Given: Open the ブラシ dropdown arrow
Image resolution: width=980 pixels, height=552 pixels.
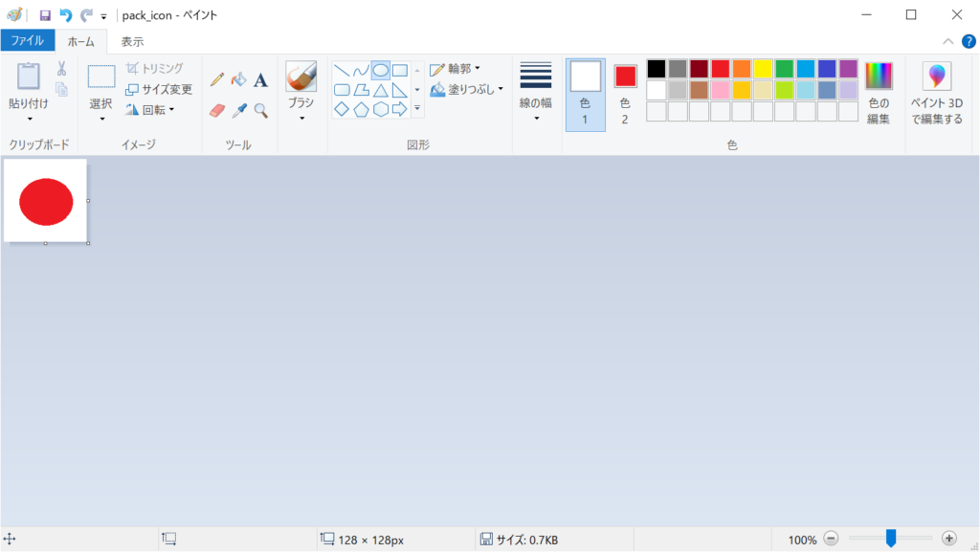Looking at the screenshot, I should click(301, 119).
